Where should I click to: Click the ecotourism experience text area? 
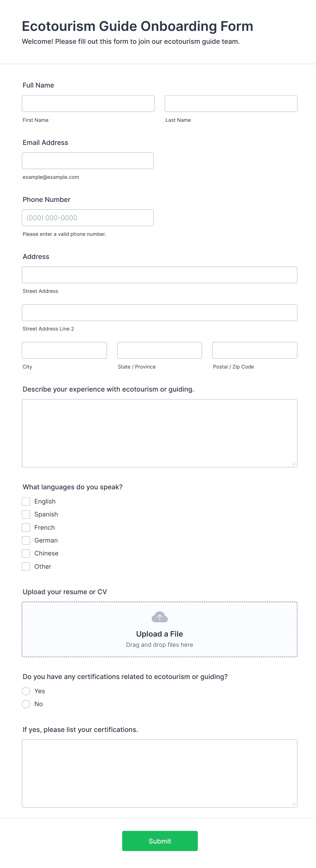[159, 433]
